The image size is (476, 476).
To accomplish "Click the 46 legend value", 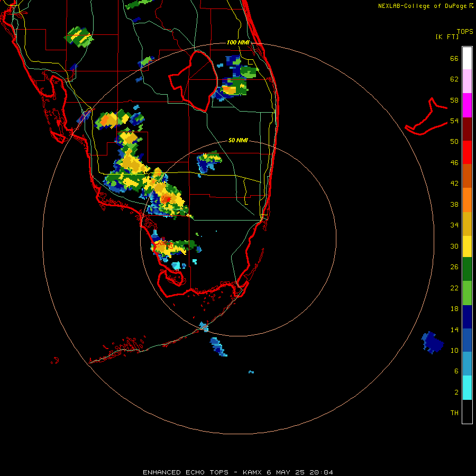I will 454,163.
